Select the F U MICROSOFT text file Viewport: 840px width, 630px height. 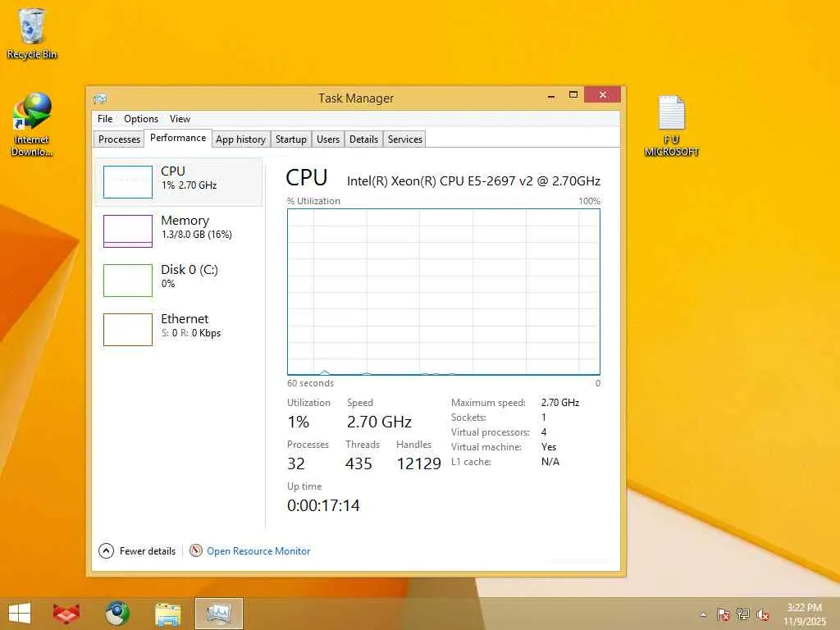pyautogui.click(x=671, y=126)
